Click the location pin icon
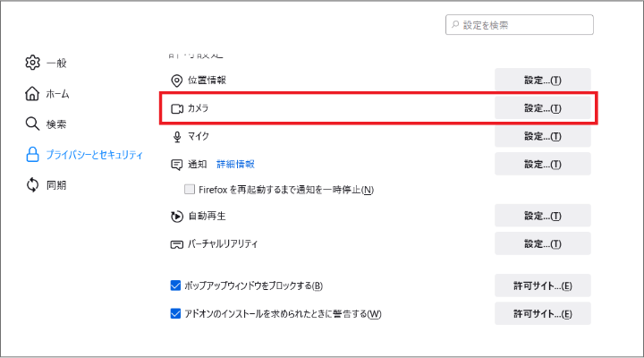Screen dimensions: 644x358 176,80
